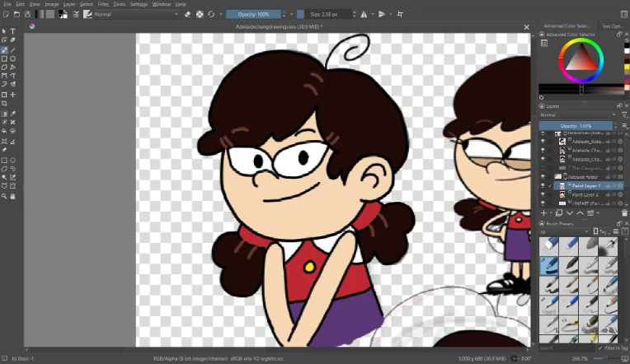This screenshot has width=630, height=364.
Task: Toggle preserve alpha checker icon
Action: (200, 14)
